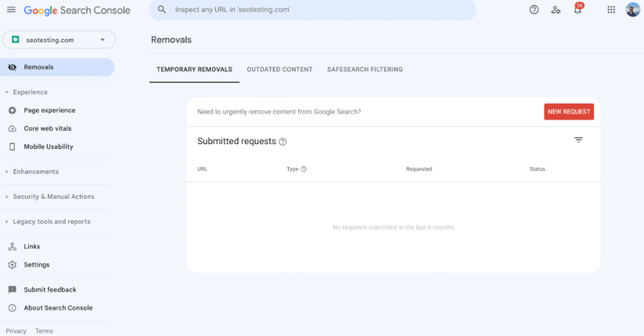Open Submit feedback
The height and width of the screenshot is (336, 644).
[50, 290]
